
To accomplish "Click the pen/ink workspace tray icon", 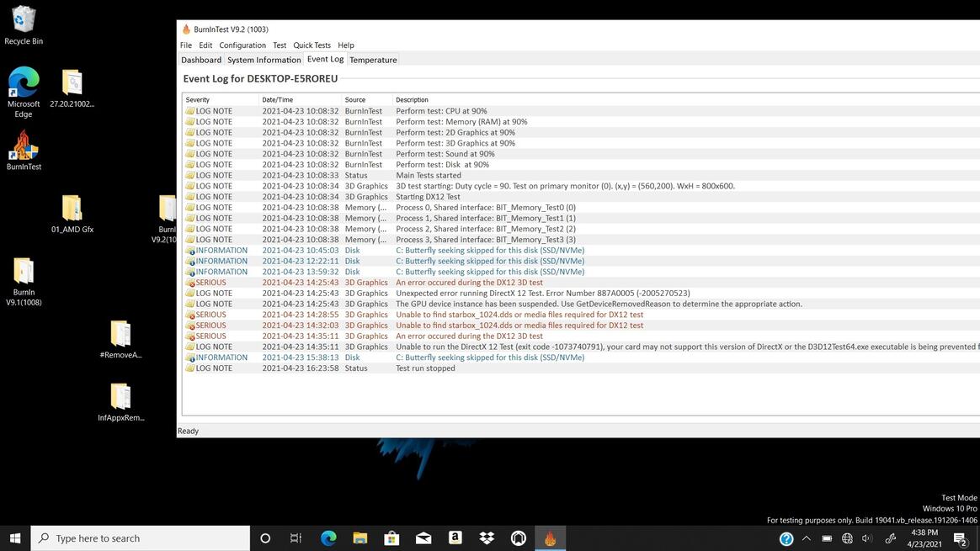I will (891, 538).
